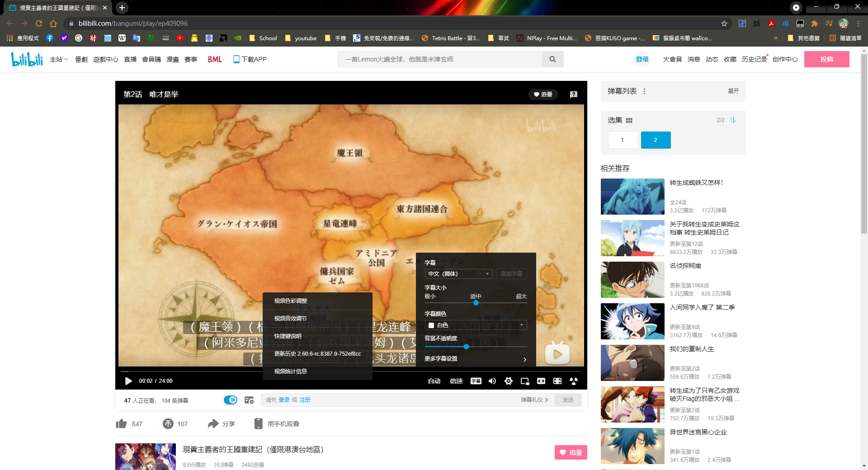
Task: Open the subtitle language dropdown showing 中文（简体）
Action: tap(458, 273)
